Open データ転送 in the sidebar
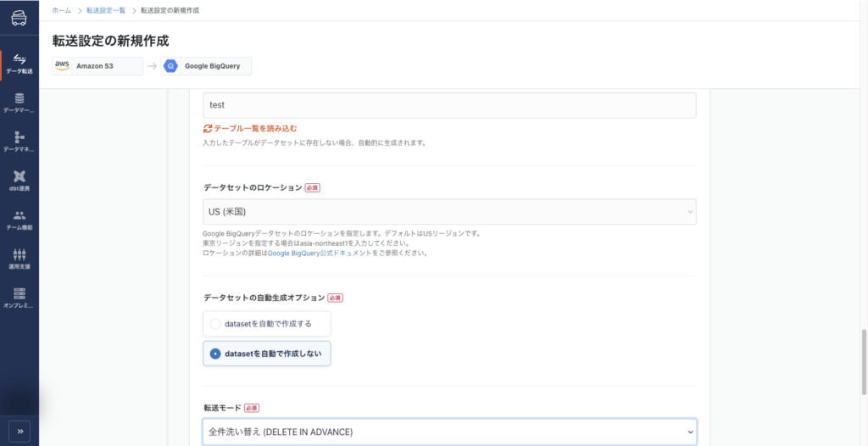 19,64
